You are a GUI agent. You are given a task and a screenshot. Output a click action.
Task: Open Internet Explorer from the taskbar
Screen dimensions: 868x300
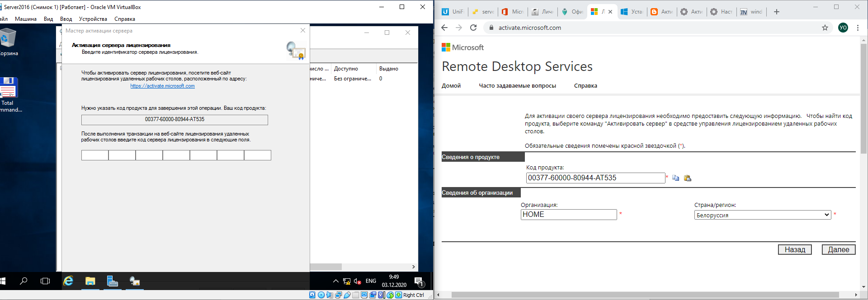click(x=68, y=281)
